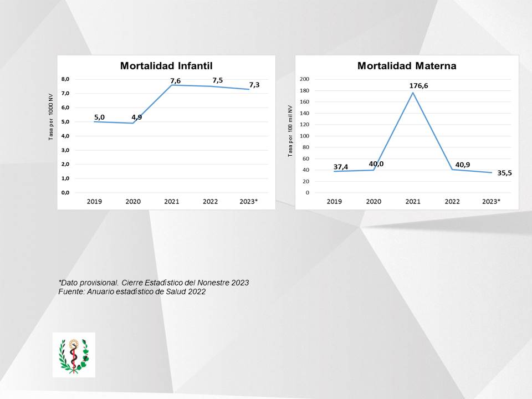Screen dimensions: 532x399
Task: Select the Mortalidad Infantil chart title
Action: [x=166, y=66]
